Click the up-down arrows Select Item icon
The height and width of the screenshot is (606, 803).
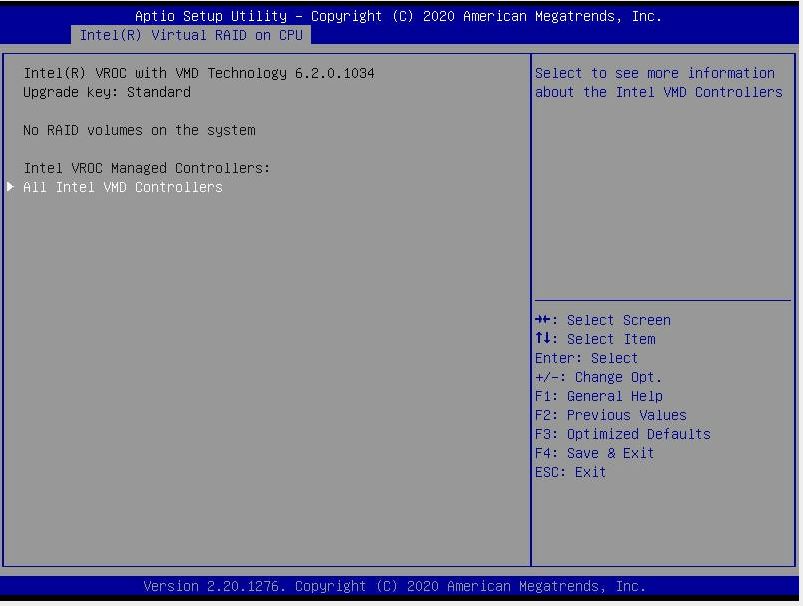point(543,339)
